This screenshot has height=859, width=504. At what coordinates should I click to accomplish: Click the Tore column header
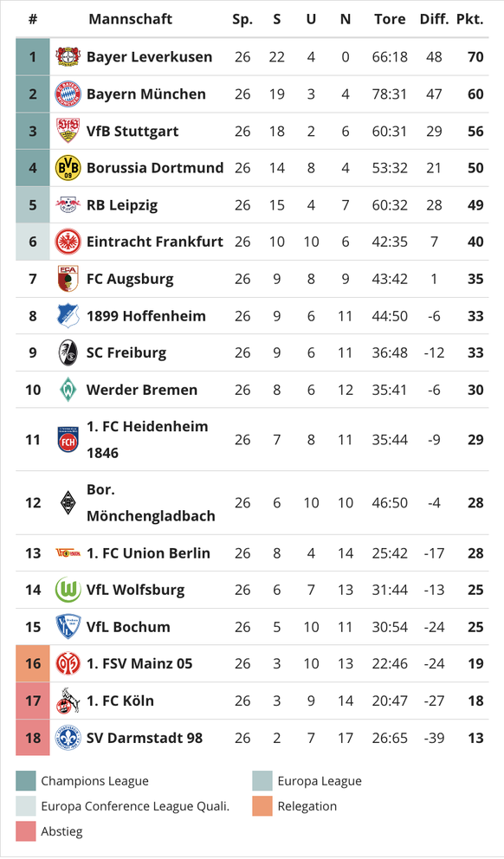(390, 19)
